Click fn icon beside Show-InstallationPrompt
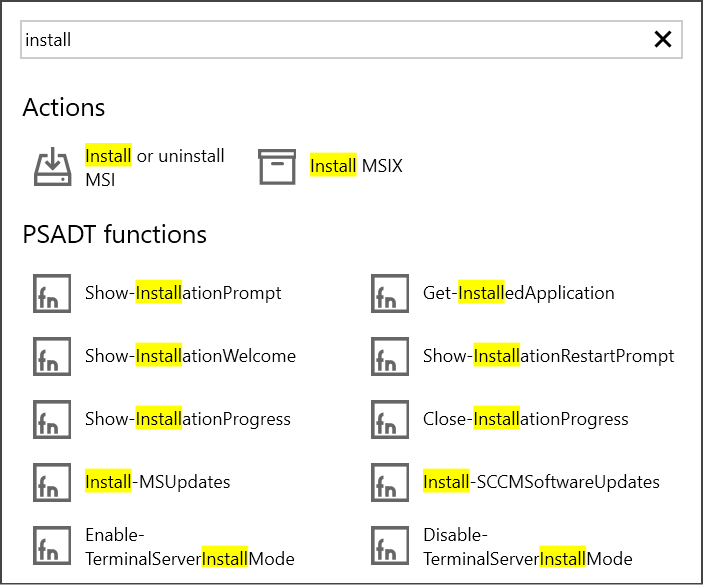704x585 pixels. [x=52, y=293]
